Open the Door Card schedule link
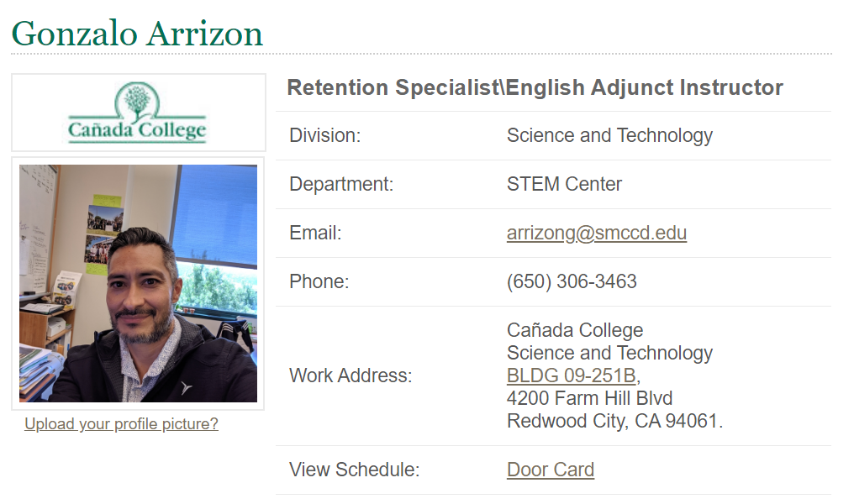854x504 pixels. (550, 470)
